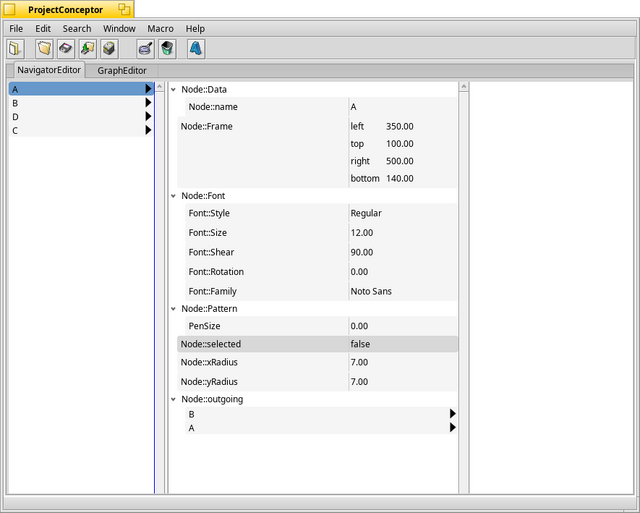Expand node A arrow in left list
This screenshot has height=513, width=640.
[149, 89]
